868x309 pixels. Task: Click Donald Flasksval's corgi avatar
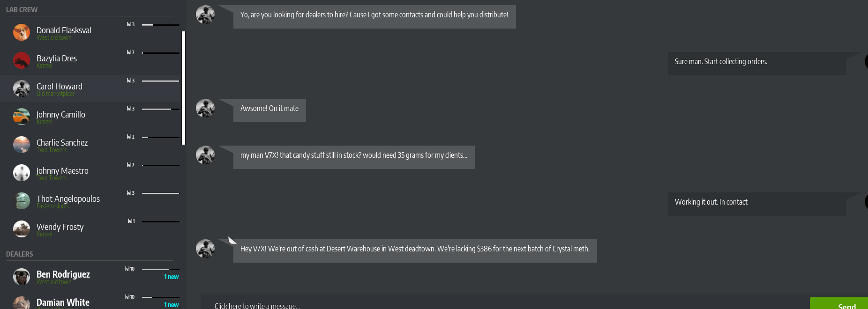[x=22, y=32]
